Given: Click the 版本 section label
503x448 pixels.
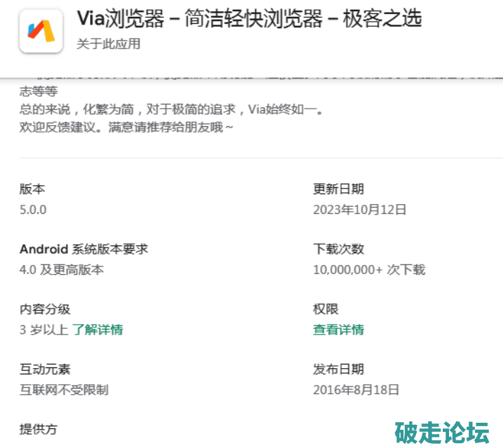Looking at the screenshot, I should [x=32, y=189].
